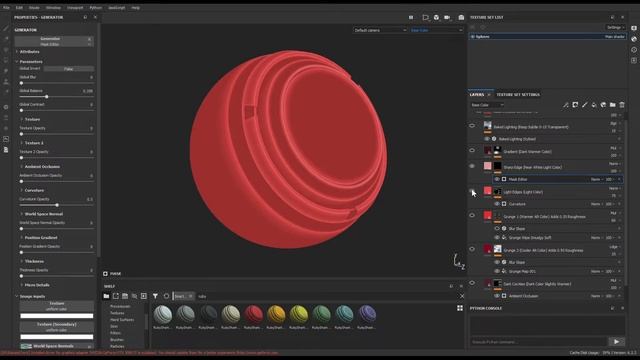This screenshot has height=360, width=640.
Task: Open the Base Color viewport channel dropdown
Action: pos(436,30)
